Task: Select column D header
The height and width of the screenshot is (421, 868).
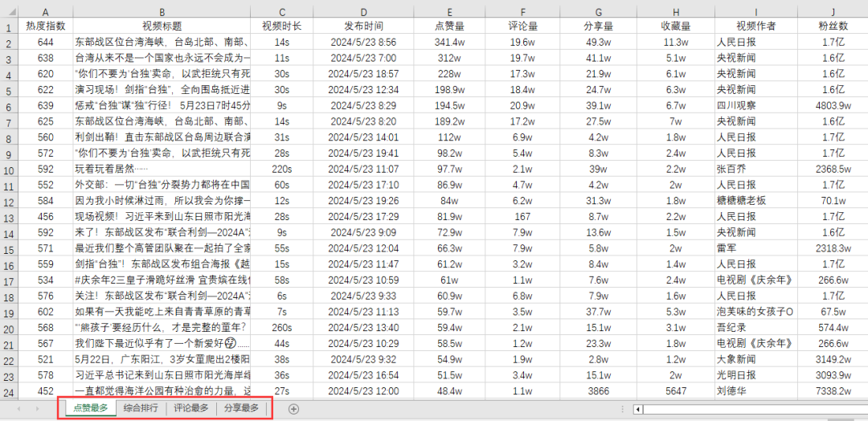Action: coord(363,11)
